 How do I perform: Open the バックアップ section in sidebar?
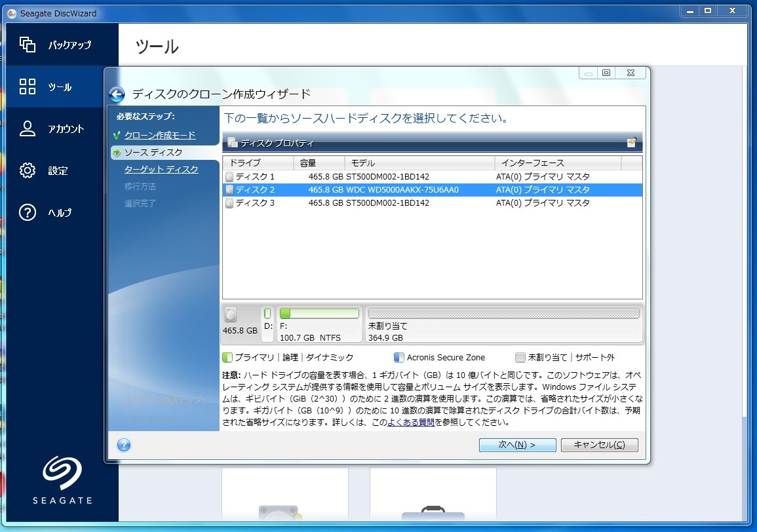(62, 45)
